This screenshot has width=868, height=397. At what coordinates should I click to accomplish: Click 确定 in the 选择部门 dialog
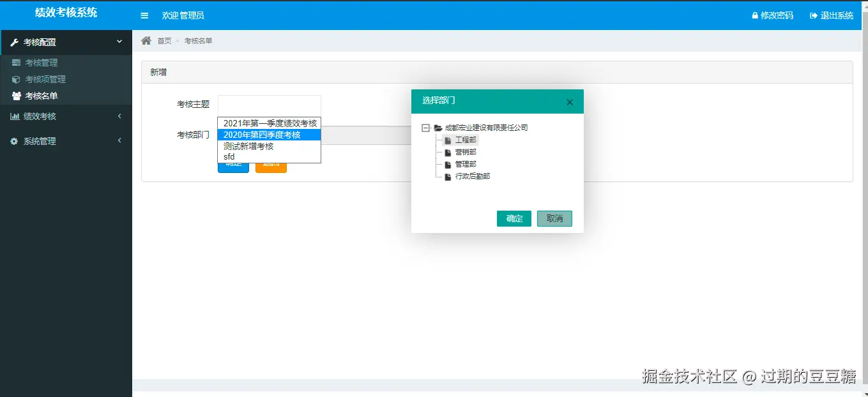pyautogui.click(x=514, y=218)
